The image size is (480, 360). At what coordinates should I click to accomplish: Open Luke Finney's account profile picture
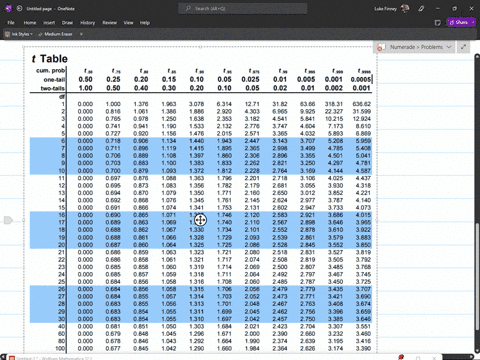point(405,8)
